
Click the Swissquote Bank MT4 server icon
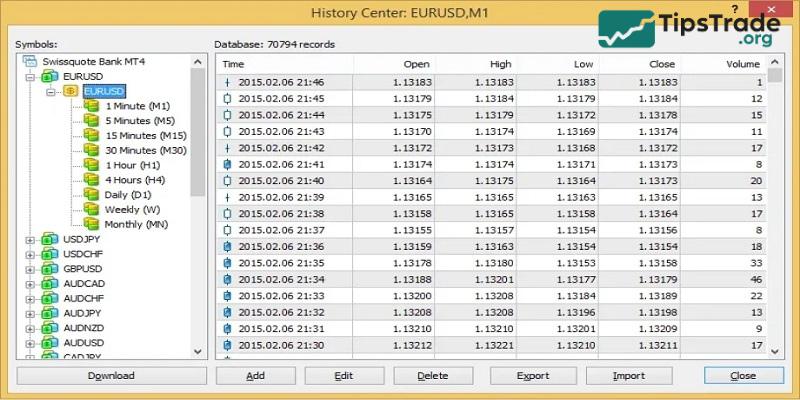(x=29, y=61)
